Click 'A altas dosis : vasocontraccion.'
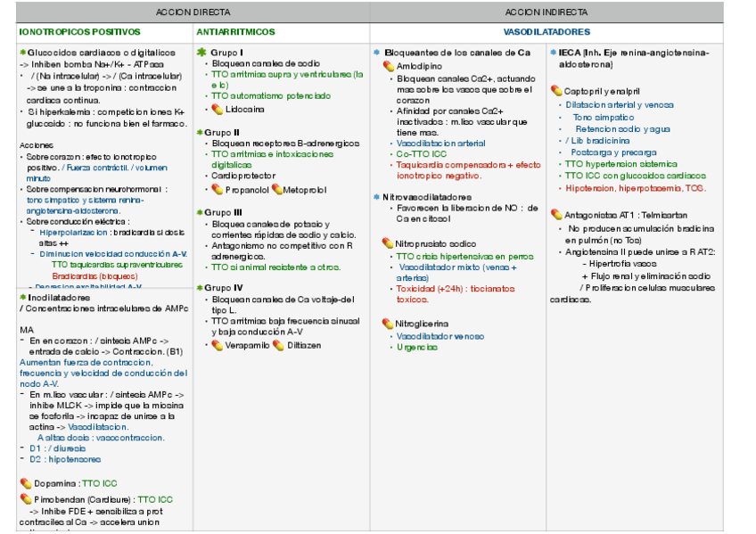This screenshot has height=534, width=756. tap(101, 438)
